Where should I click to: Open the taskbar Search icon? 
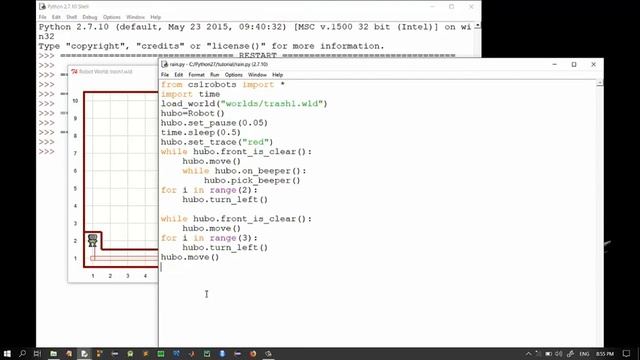[22, 353]
